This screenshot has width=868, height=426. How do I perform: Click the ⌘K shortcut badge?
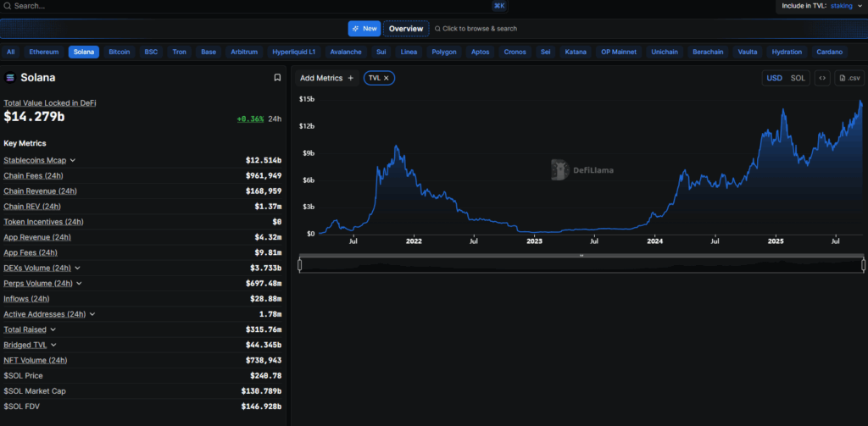498,6
